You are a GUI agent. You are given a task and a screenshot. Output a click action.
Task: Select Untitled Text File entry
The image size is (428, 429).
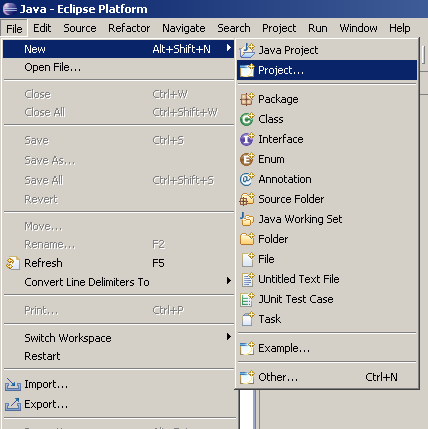point(327,279)
